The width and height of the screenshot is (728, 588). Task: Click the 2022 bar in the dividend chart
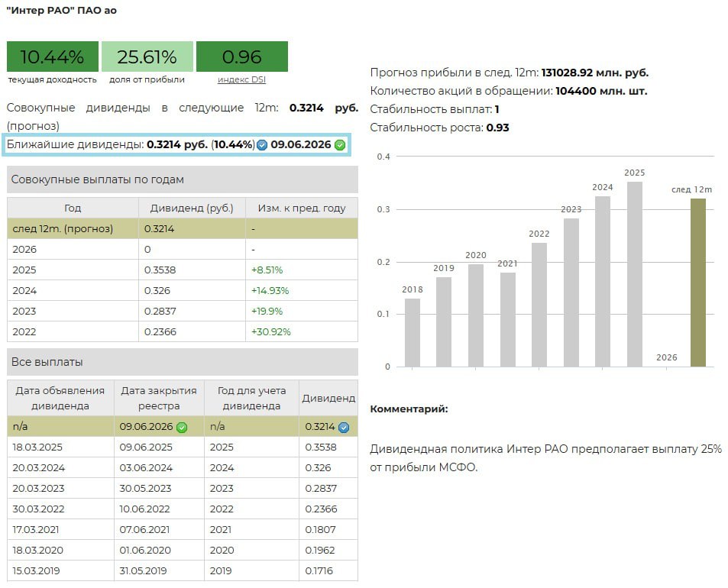coord(539,304)
